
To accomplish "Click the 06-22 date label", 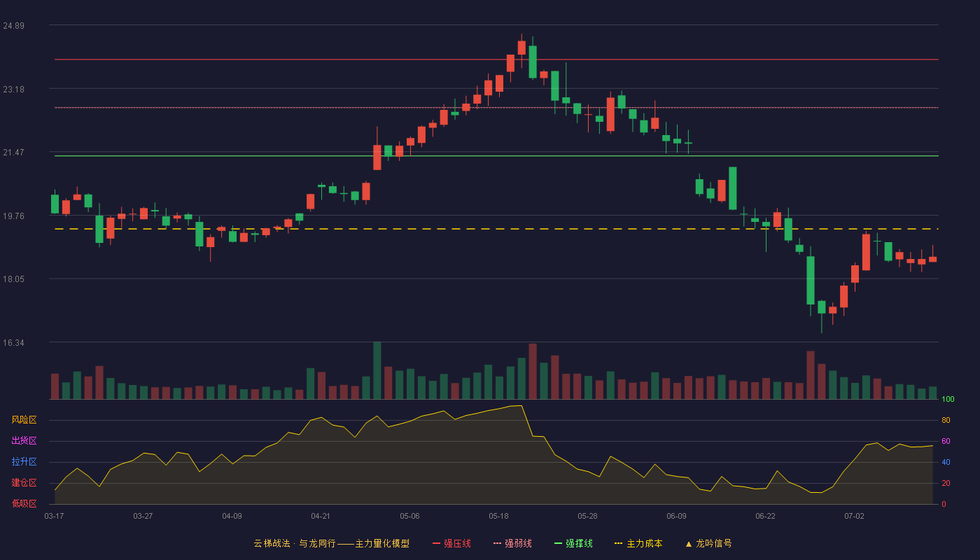I will 765,516.
